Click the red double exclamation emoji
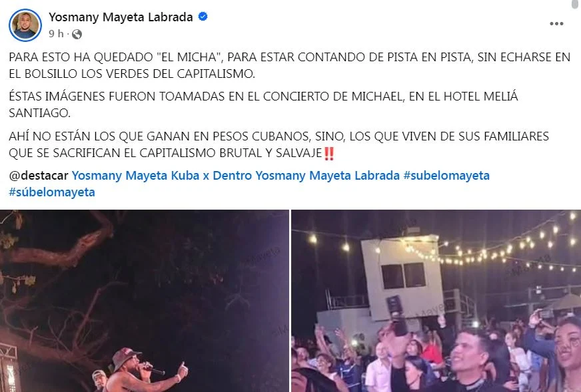581x392 pixels. tap(329, 153)
